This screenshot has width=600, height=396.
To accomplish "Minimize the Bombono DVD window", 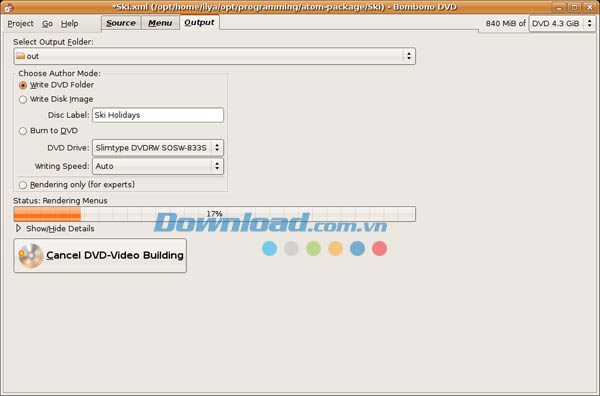I will tap(559, 7).
